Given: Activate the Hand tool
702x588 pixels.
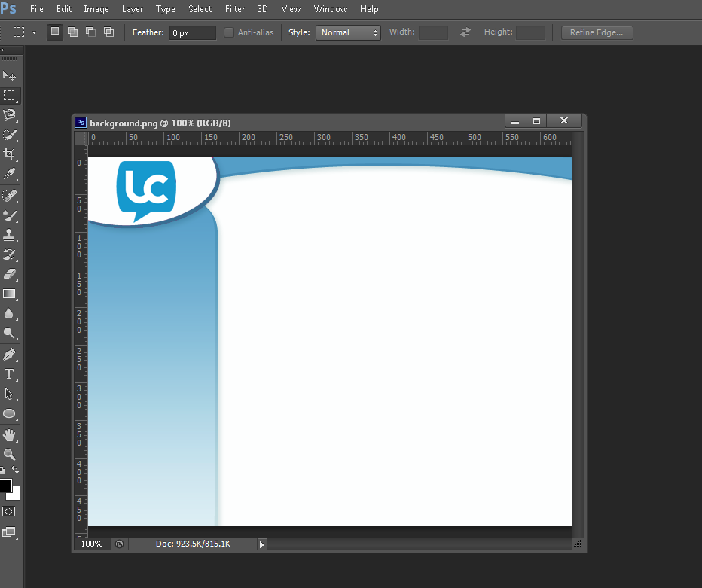Looking at the screenshot, I should (x=9, y=435).
